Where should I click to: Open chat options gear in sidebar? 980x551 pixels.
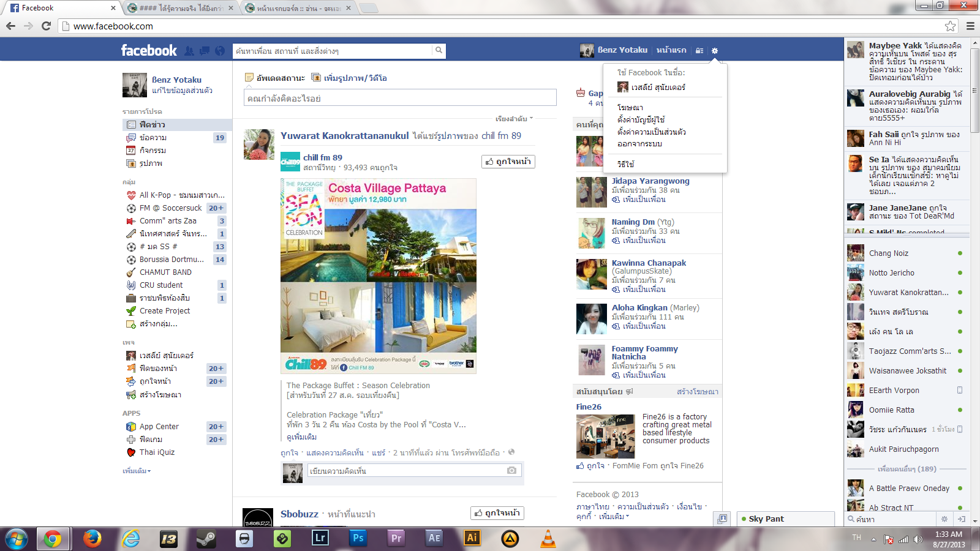coord(944,519)
